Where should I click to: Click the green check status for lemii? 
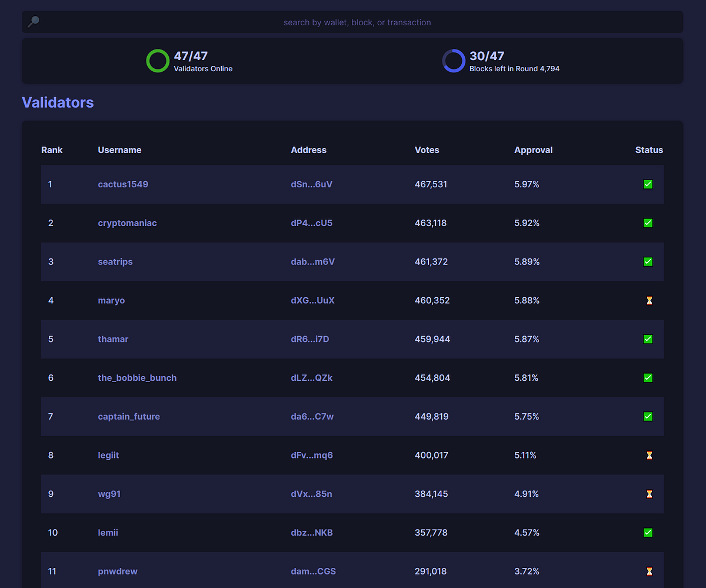648,533
